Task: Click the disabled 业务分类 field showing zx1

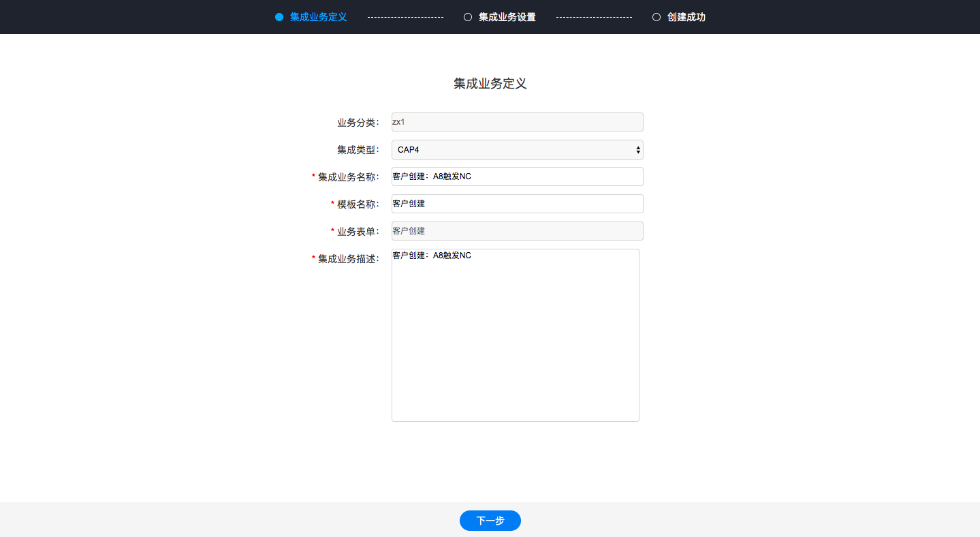Action: coord(517,122)
